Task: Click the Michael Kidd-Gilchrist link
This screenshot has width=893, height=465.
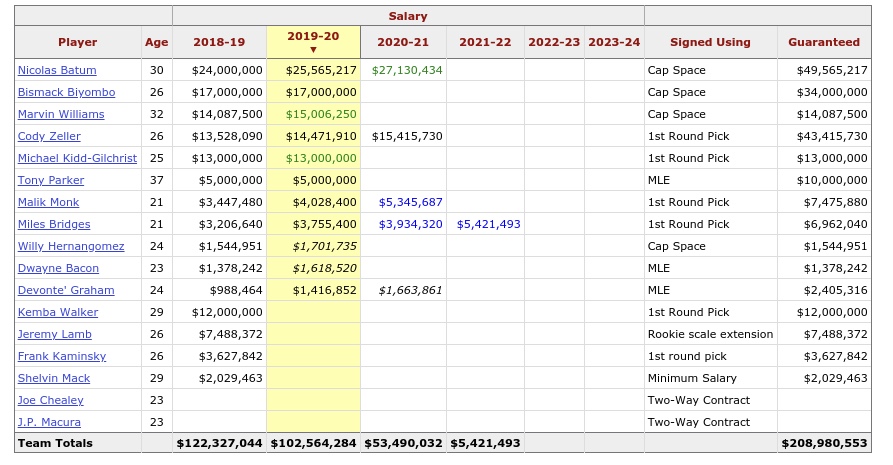Action: (77, 158)
